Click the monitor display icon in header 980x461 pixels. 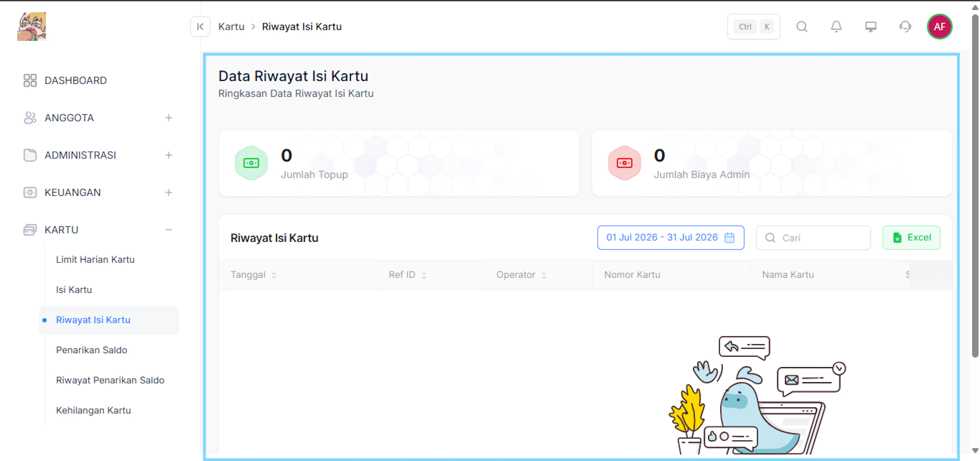(x=871, y=27)
